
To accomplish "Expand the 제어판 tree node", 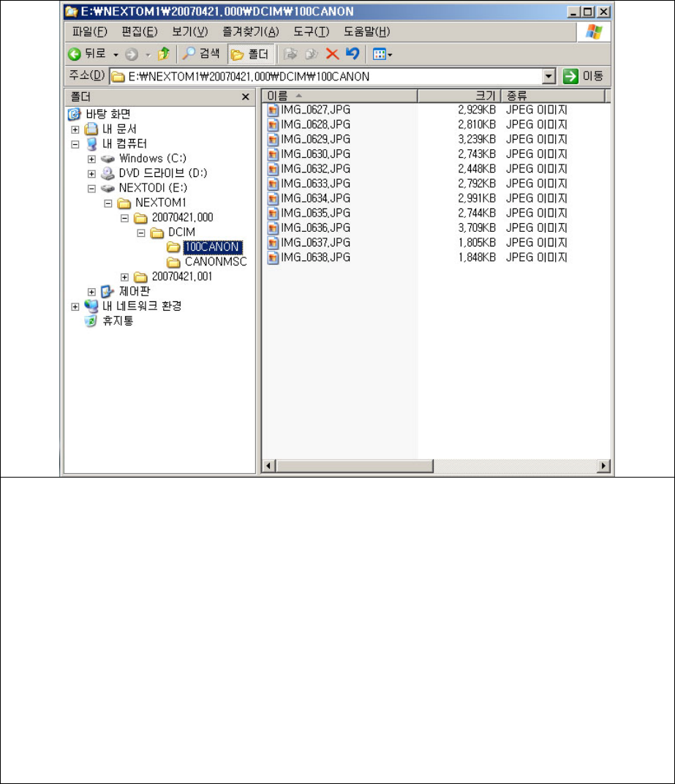I will coord(91,292).
